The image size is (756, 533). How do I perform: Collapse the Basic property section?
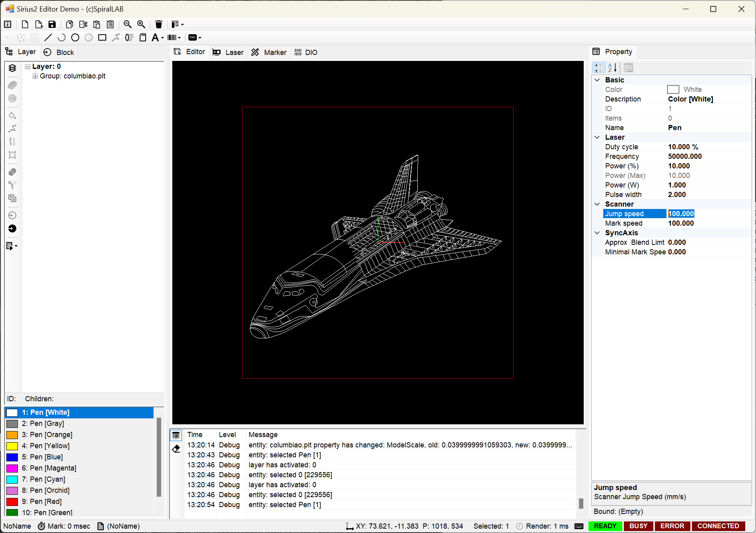click(x=597, y=80)
